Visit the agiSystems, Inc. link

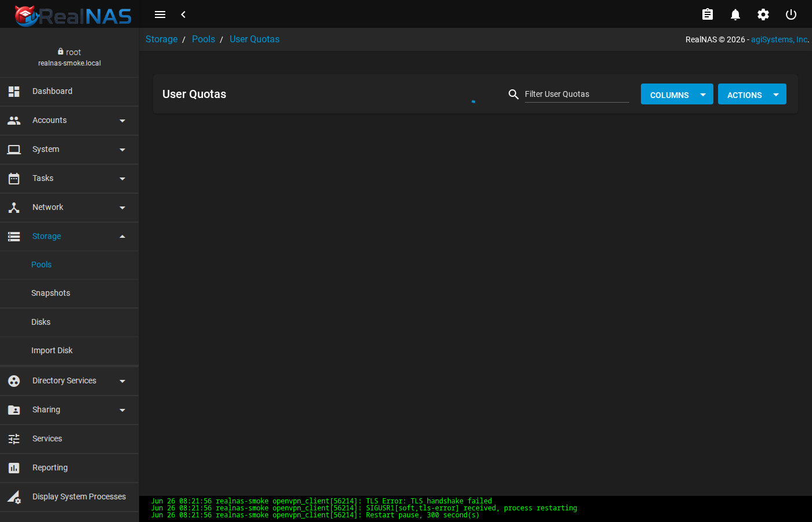point(779,39)
